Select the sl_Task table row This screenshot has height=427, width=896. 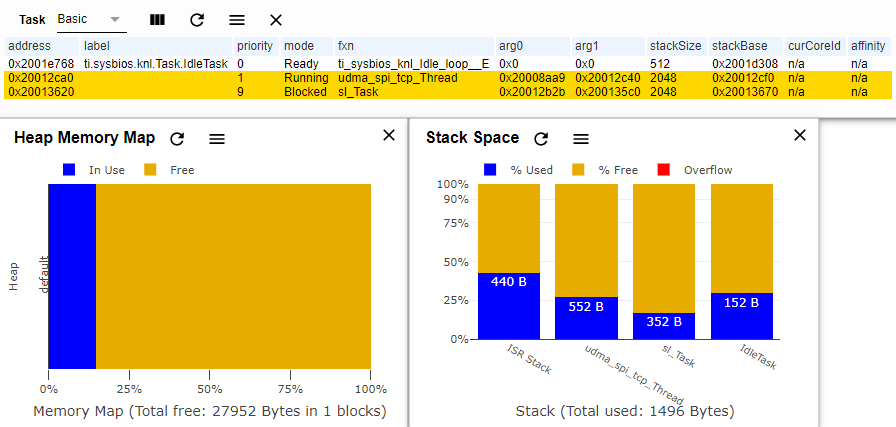pos(448,92)
